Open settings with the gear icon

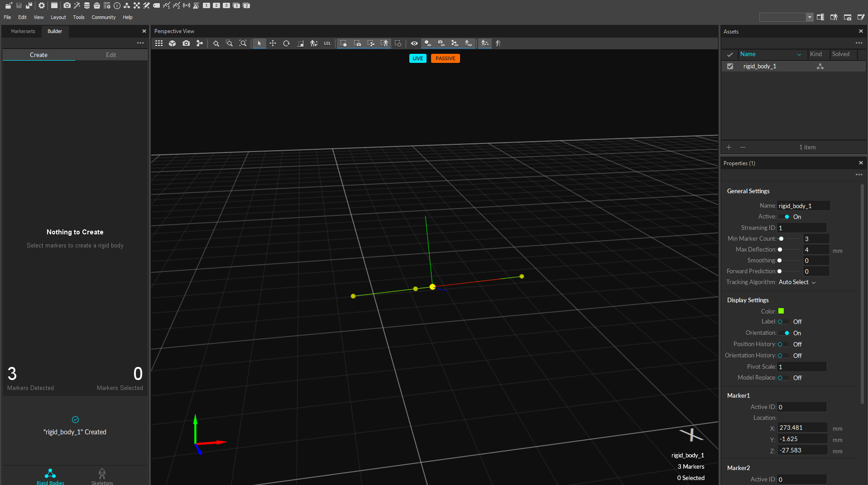pos(42,5)
